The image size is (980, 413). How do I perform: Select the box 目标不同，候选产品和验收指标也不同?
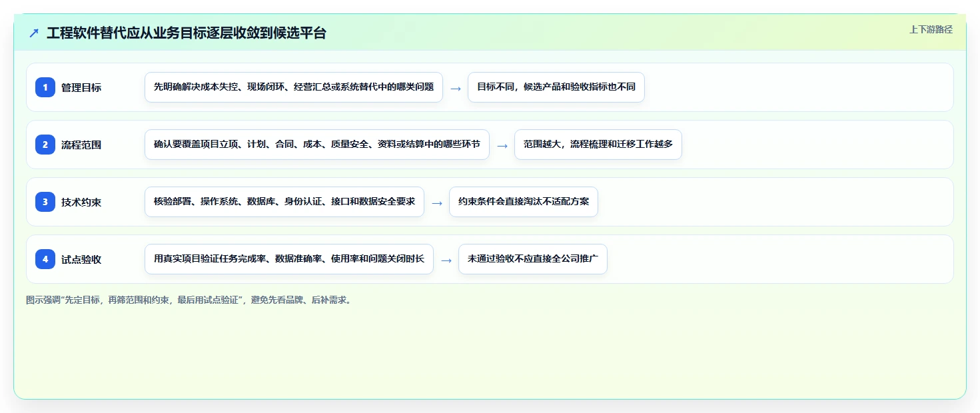click(556, 87)
